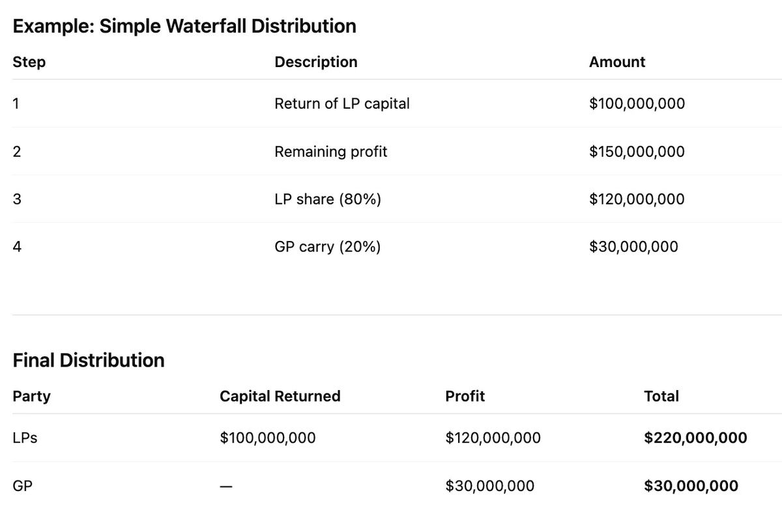Click the $120,000,000 amount in step 3

pos(637,199)
